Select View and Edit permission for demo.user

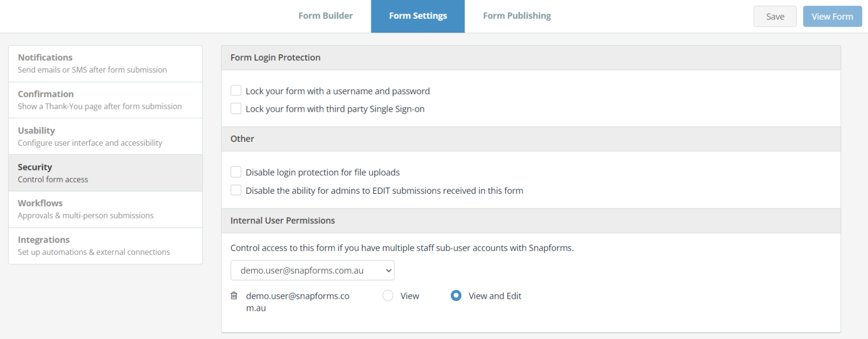[455, 295]
